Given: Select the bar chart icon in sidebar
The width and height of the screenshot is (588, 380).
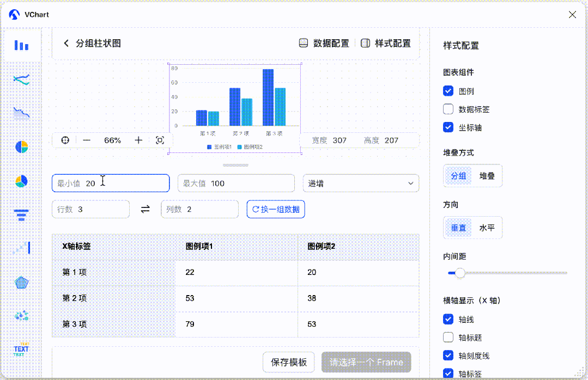Looking at the screenshot, I should click(21, 46).
